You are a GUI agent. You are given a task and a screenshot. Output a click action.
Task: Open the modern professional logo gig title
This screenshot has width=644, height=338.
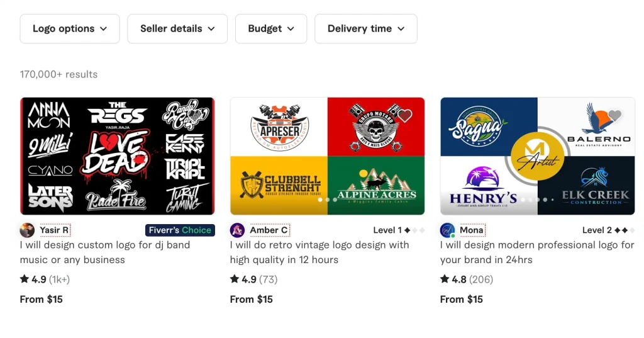click(537, 252)
